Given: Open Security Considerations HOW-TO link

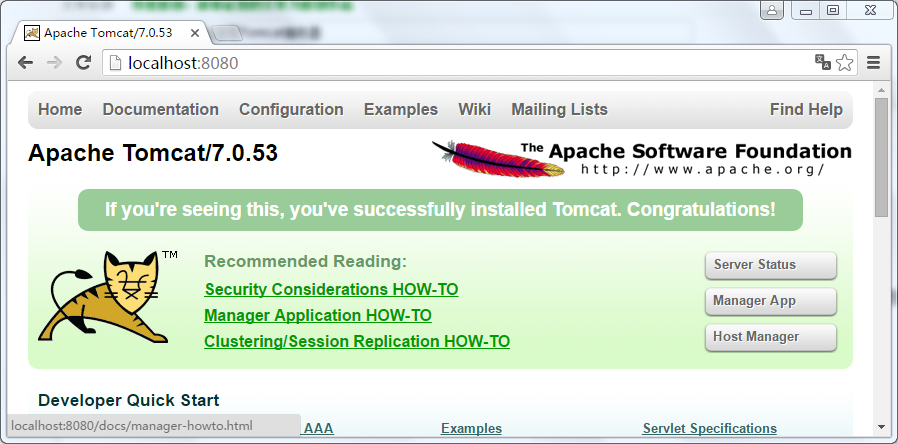Looking at the screenshot, I should pyautogui.click(x=331, y=289).
